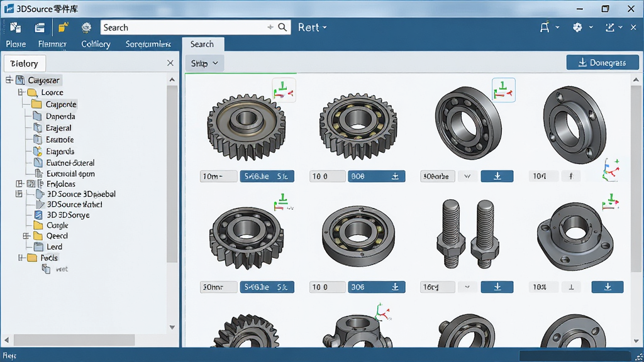Click the 3D axis icon beside flange thumbnail
This screenshot has height=362, width=644.
tap(611, 170)
